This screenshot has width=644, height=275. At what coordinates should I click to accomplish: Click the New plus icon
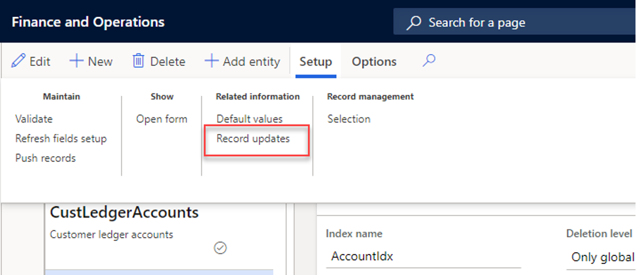pyautogui.click(x=76, y=61)
